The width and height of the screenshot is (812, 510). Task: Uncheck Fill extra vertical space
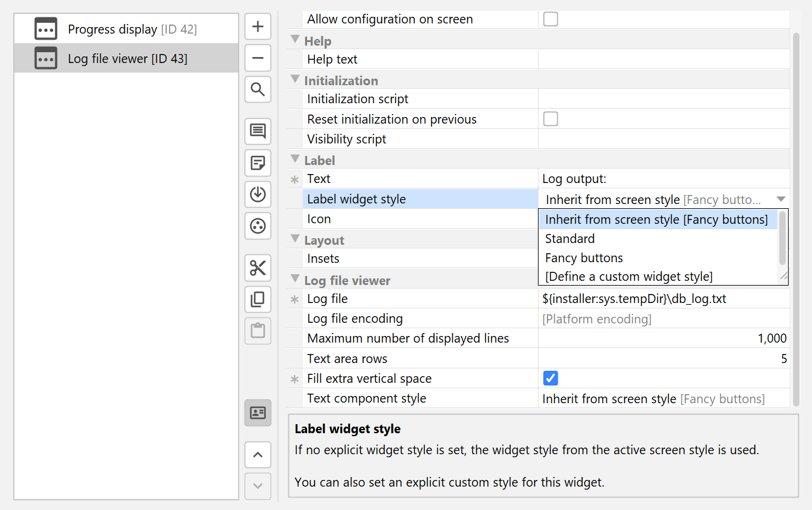coord(550,379)
